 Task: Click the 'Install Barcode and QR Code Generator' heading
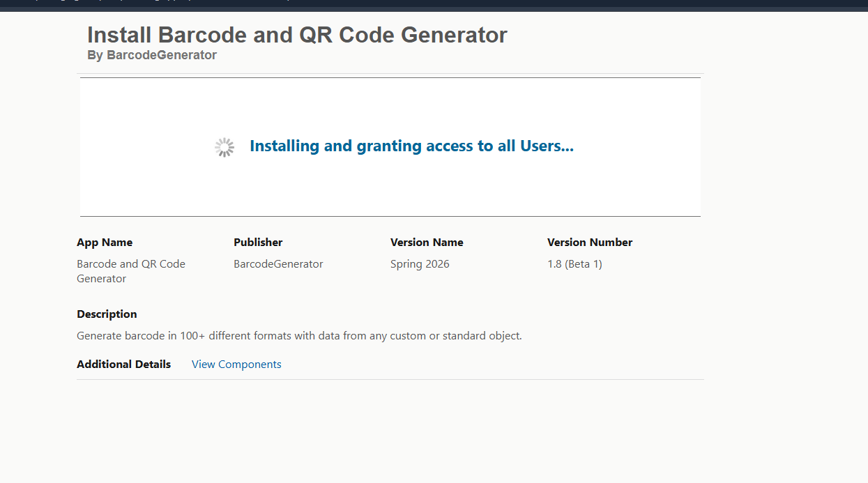297,35
